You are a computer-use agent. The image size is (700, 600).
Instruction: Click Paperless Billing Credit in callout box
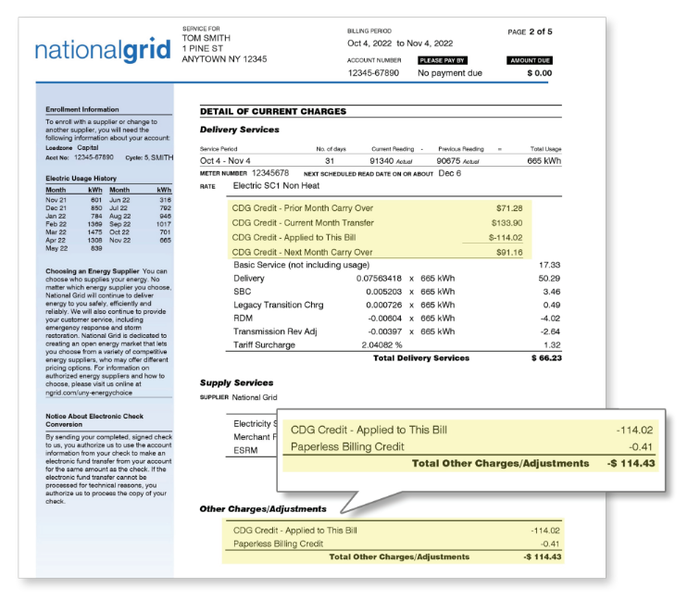click(347, 447)
